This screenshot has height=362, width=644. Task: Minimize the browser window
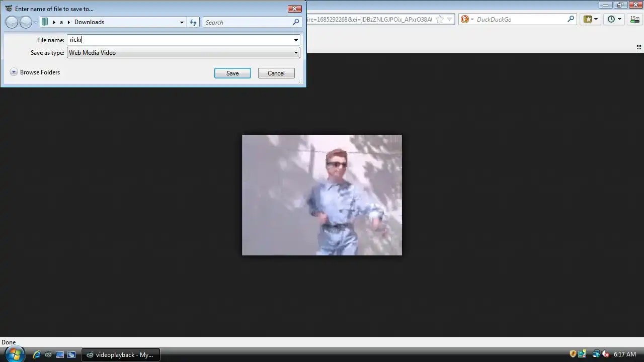tap(606, 5)
